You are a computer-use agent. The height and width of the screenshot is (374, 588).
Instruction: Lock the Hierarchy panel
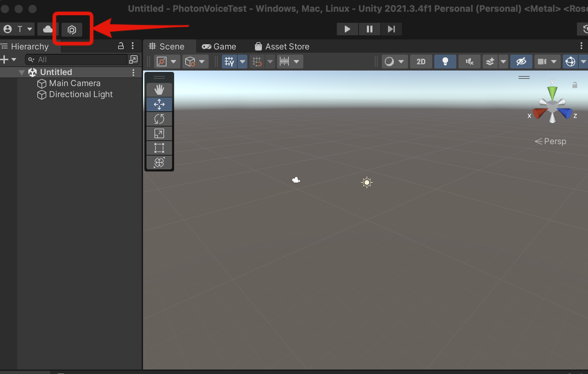[121, 46]
